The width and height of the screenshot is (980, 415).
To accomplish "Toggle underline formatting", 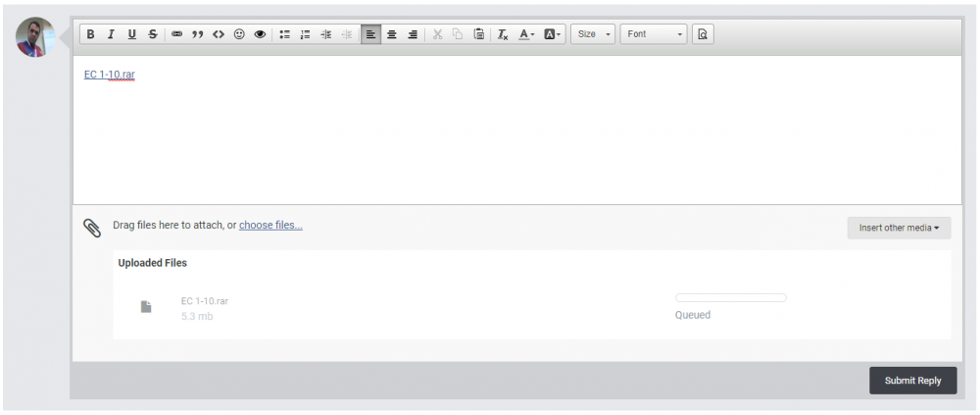I will coord(132,34).
